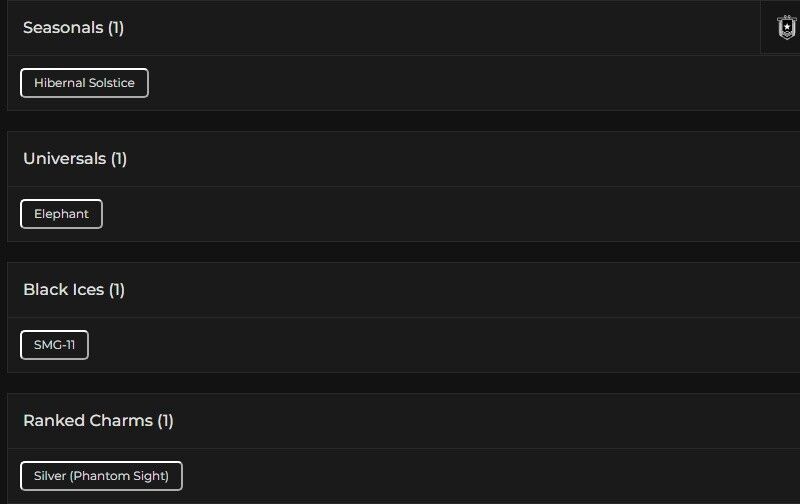800x504 pixels.
Task: Click the "Ranked Charms" heading text
Action: 87,421
